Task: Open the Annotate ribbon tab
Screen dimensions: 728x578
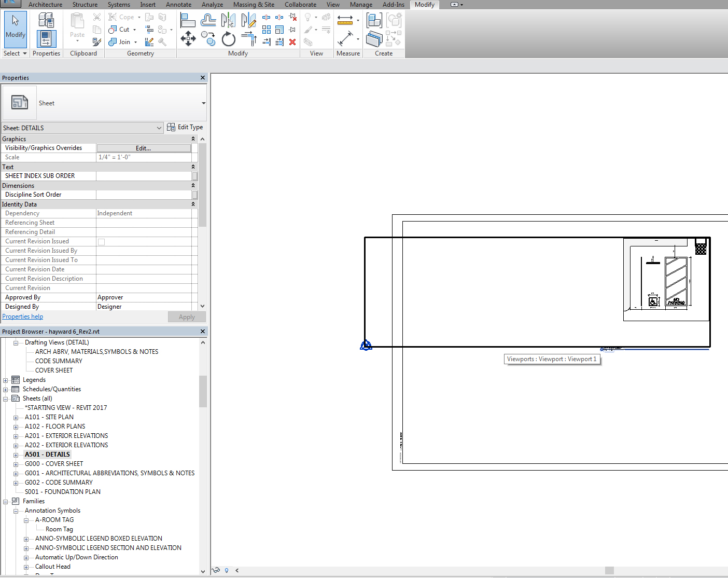Action: point(178,5)
